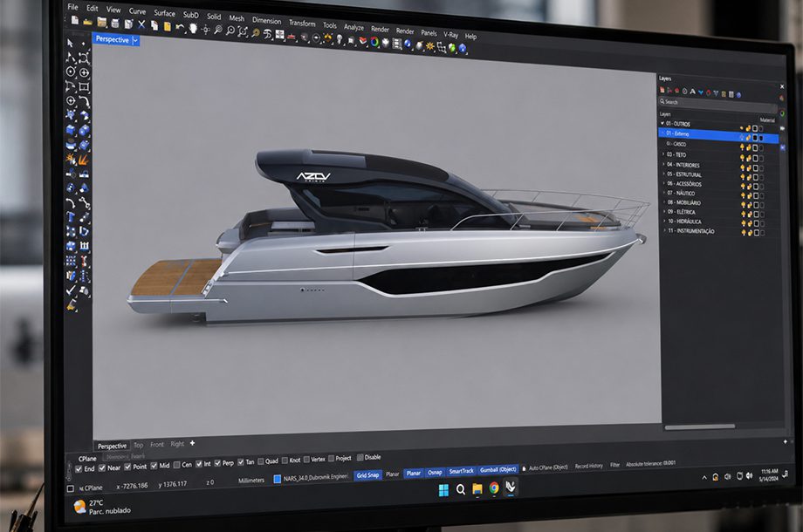Toggle the Perp osnap checkbox
The width and height of the screenshot is (803, 532).
217,463
